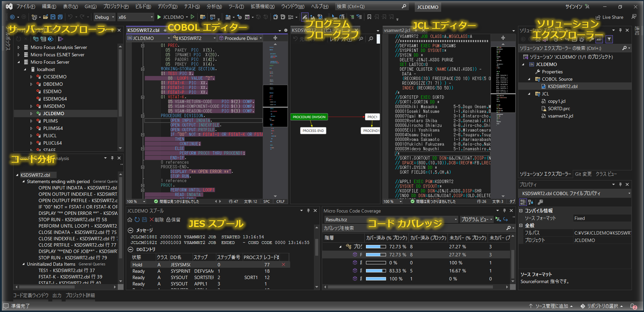Image resolution: width=644 pixels, height=312 pixels.
Task: Collapse the メッセージ section in spool panel
Action: (130, 230)
